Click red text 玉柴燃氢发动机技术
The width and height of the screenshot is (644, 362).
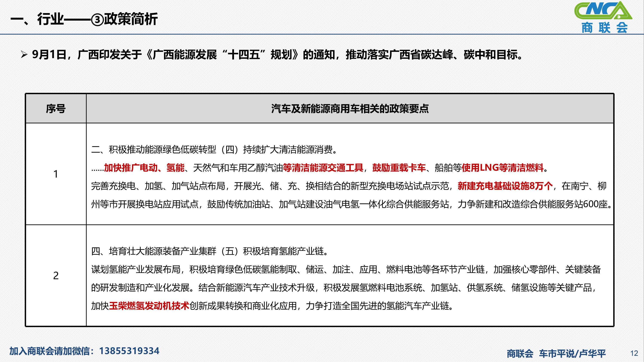pos(149,306)
